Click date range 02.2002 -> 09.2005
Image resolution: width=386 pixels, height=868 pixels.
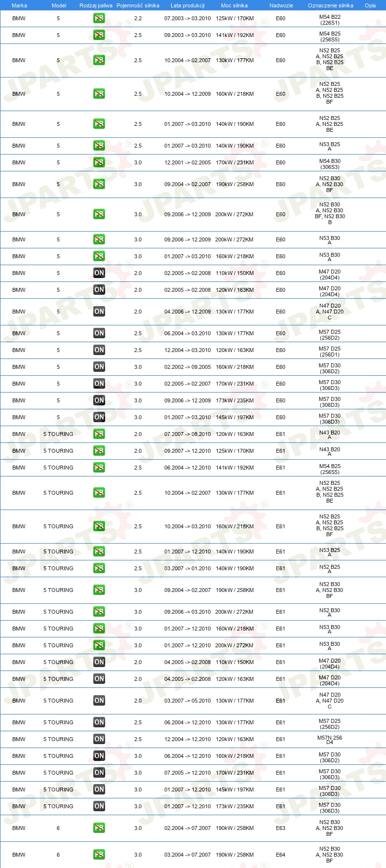tap(188, 367)
